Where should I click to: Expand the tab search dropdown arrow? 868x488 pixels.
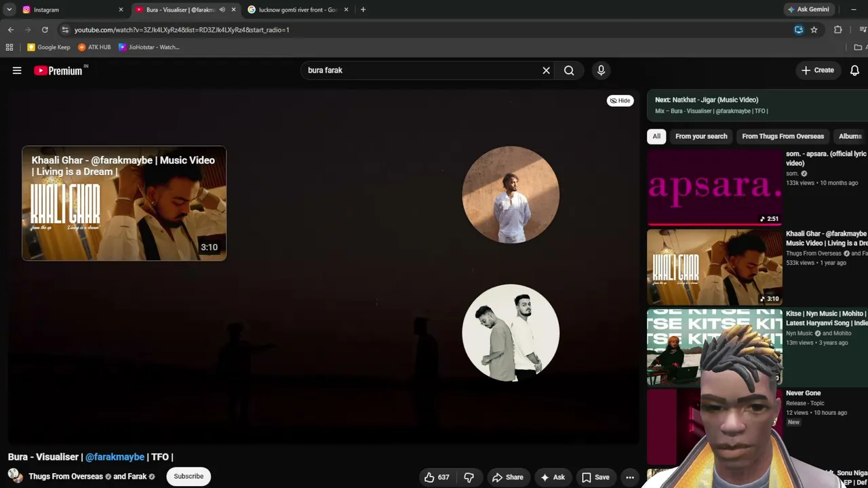coord(9,9)
